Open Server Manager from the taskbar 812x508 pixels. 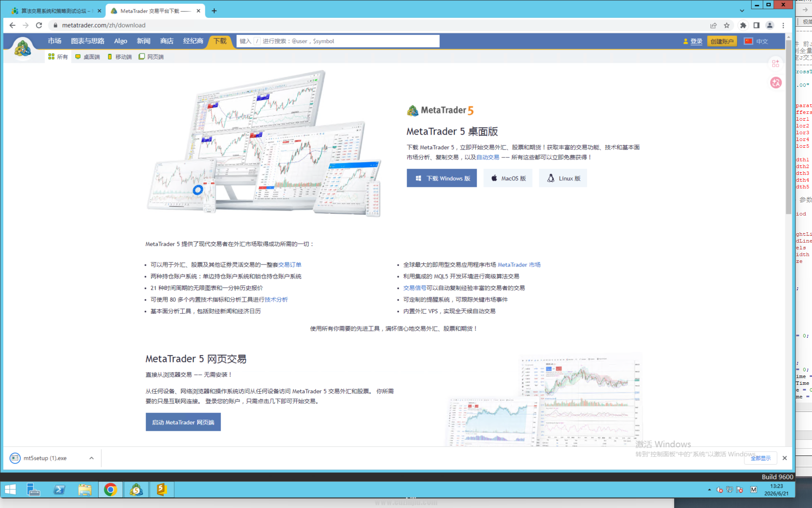(33, 490)
